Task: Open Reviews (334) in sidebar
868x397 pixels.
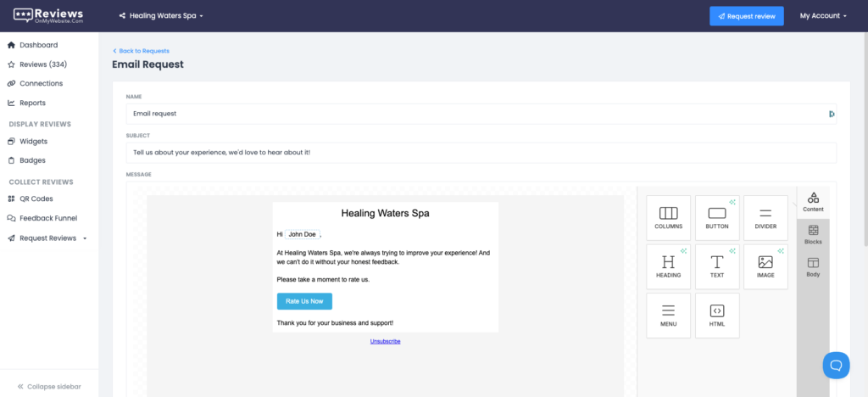Action: coord(42,64)
